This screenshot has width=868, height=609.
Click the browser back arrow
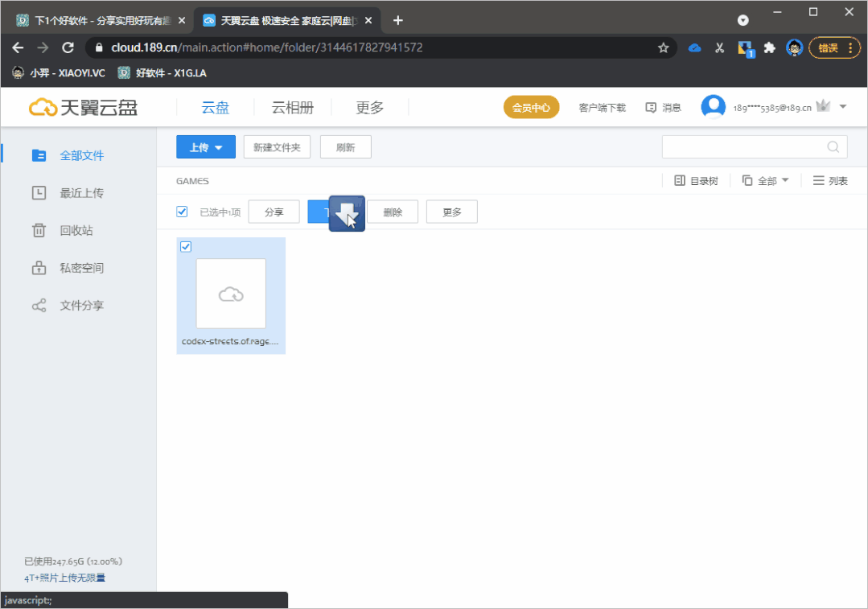[18, 47]
